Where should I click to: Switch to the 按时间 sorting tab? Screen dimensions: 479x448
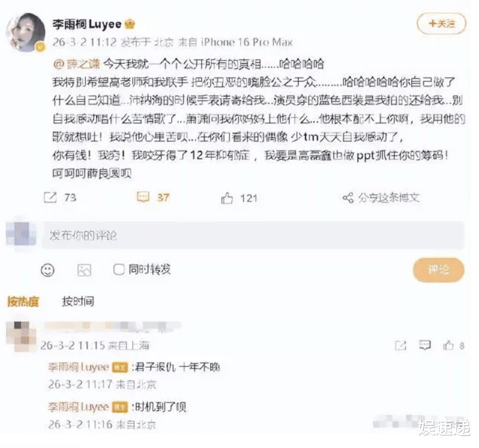click(78, 301)
